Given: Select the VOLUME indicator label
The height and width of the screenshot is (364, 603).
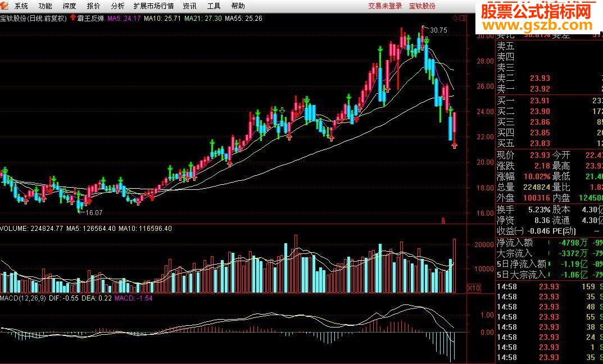Looking at the screenshot, I should [x=14, y=228].
